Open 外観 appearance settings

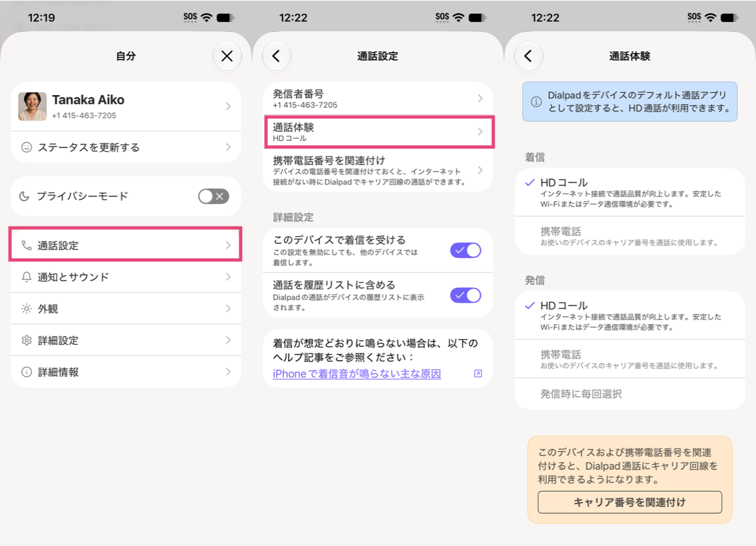[x=126, y=309]
